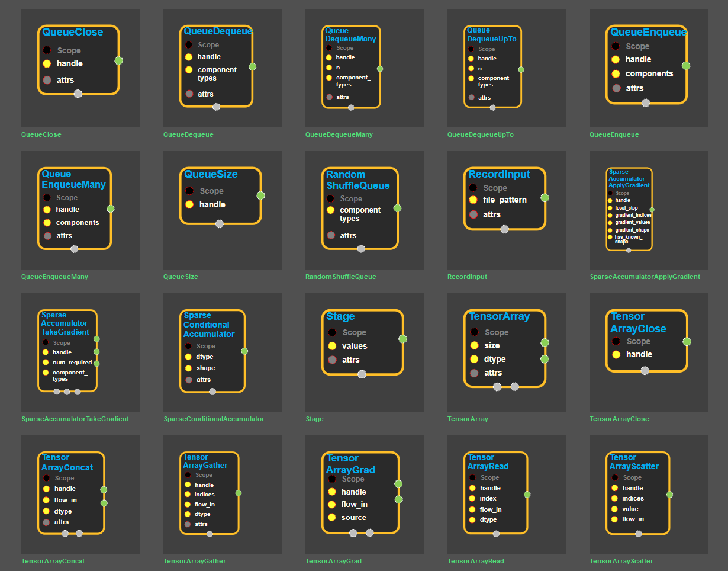Open the QueueDequeueMany caption link below thumbnail
The image size is (728, 571).
click(x=339, y=134)
